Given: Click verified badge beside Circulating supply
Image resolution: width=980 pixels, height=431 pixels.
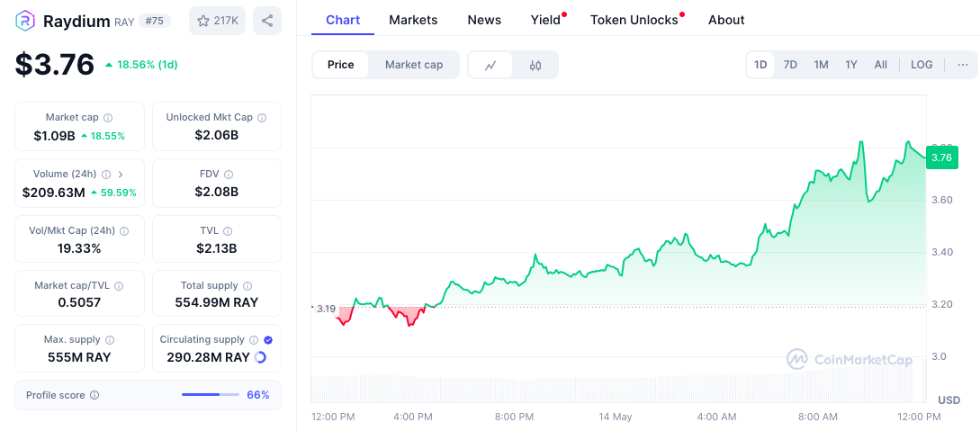Looking at the screenshot, I should click(268, 340).
